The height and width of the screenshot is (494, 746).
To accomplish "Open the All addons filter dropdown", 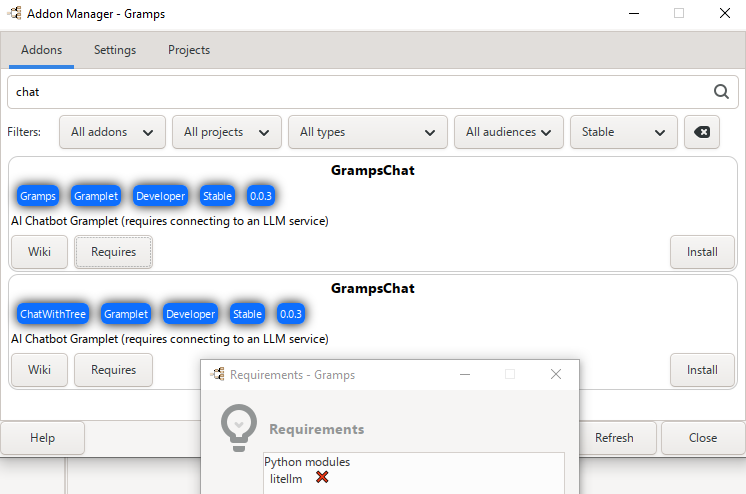I will 112,132.
